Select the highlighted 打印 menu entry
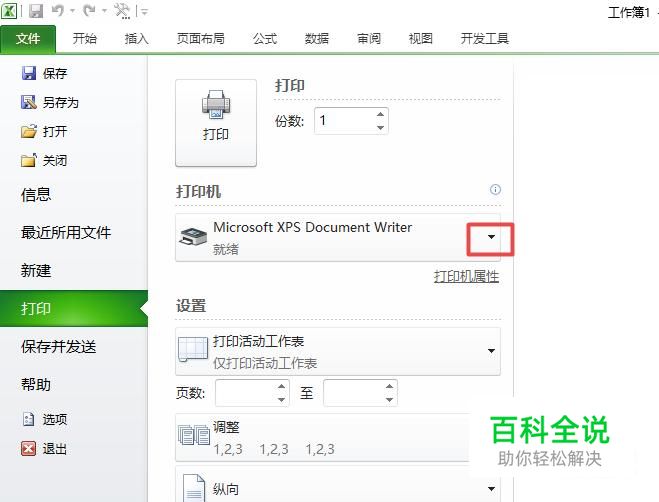This screenshot has height=502, width=659. click(x=74, y=308)
